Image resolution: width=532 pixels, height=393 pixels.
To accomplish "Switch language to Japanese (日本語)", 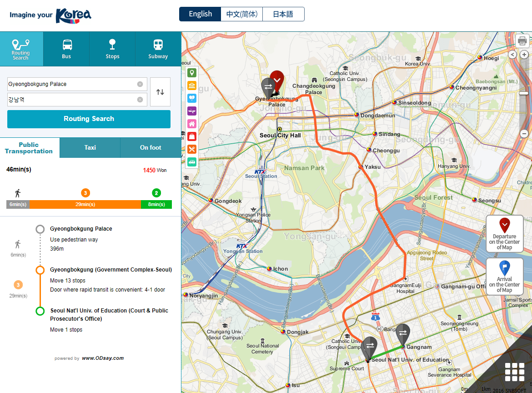I will (283, 14).
